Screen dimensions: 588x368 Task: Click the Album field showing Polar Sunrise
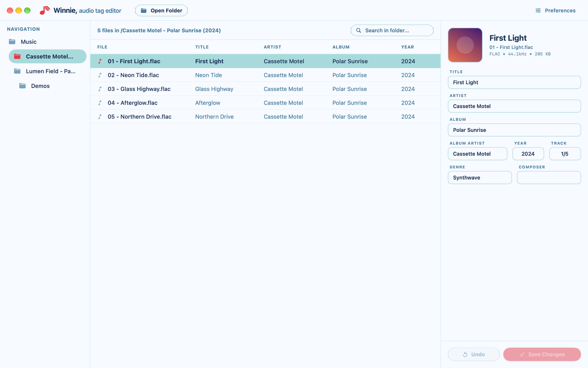tap(514, 130)
